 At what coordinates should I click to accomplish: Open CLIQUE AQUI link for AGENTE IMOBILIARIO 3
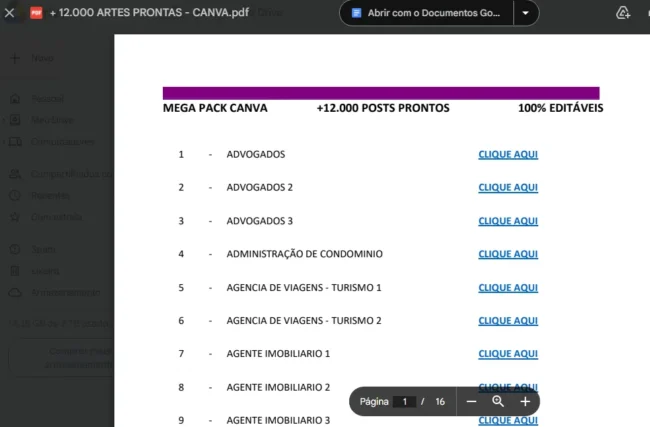508,420
